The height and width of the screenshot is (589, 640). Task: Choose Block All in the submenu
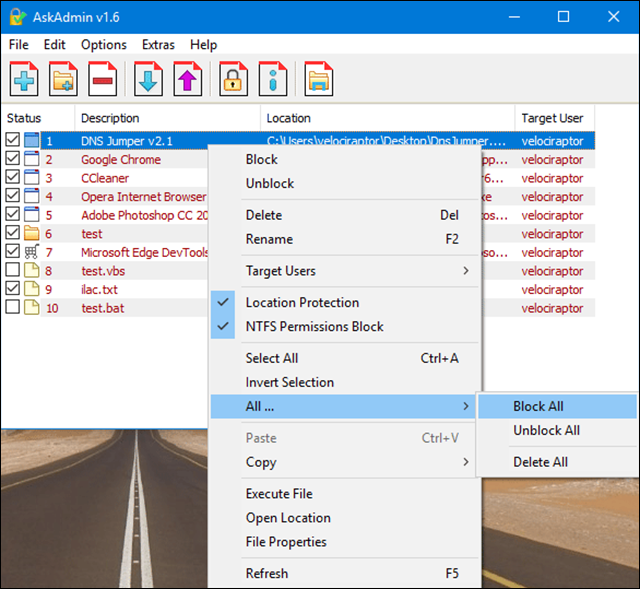(557, 406)
